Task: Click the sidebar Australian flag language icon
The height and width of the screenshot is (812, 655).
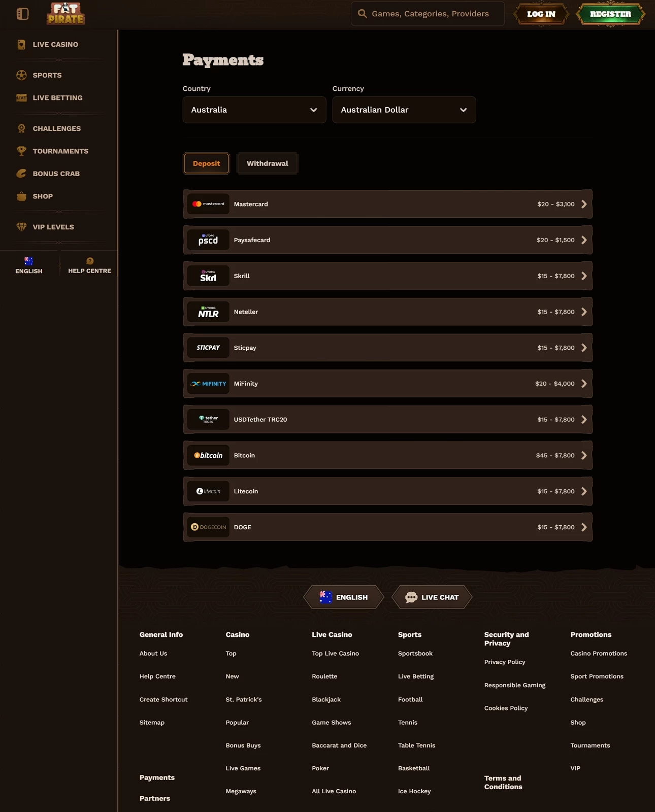Action: 29,261
